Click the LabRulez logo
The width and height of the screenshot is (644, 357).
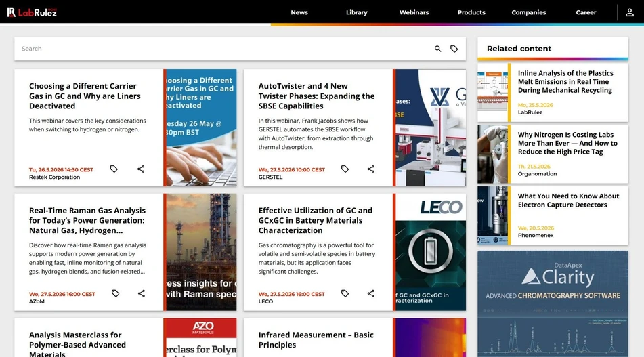click(x=32, y=12)
